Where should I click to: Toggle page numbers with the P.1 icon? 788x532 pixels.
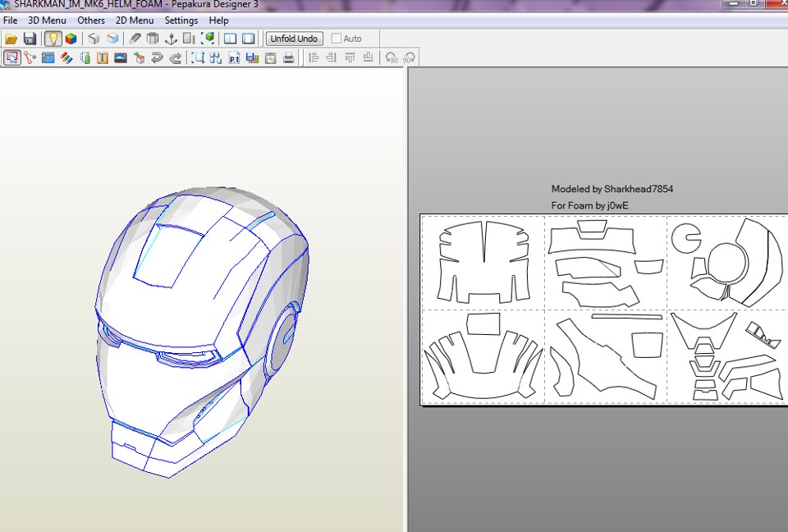click(x=234, y=57)
